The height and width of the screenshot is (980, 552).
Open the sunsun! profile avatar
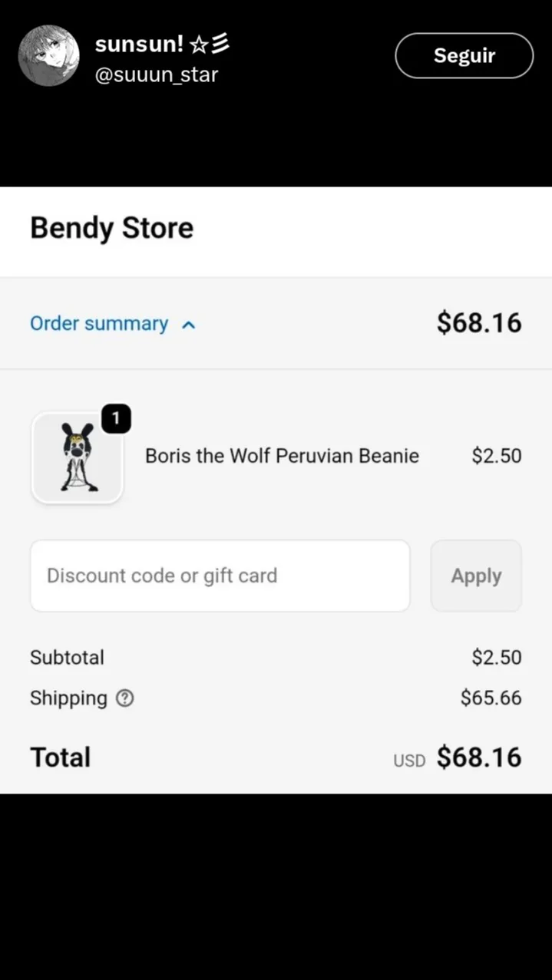[x=49, y=55]
